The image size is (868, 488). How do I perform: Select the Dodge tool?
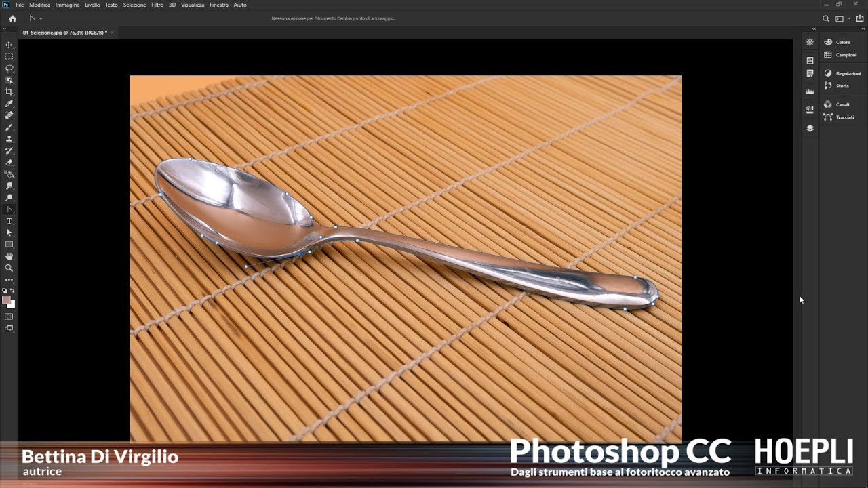point(9,198)
